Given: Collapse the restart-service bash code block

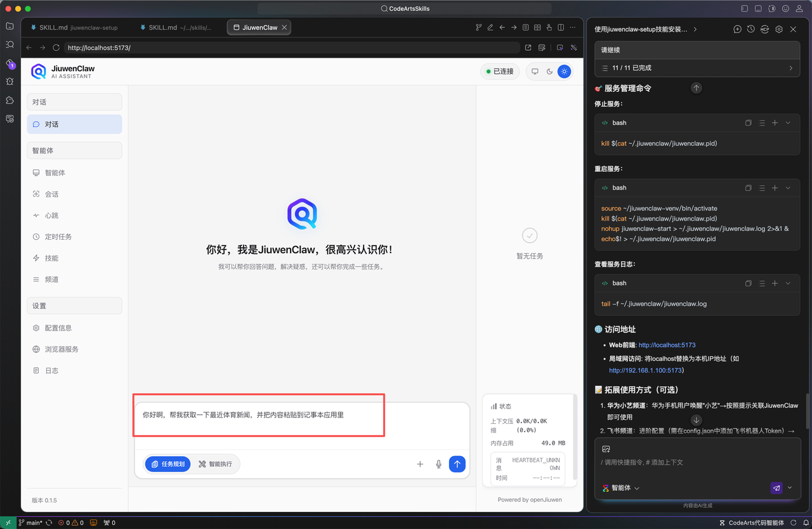Looking at the screenshot, I should click(788, 188).
